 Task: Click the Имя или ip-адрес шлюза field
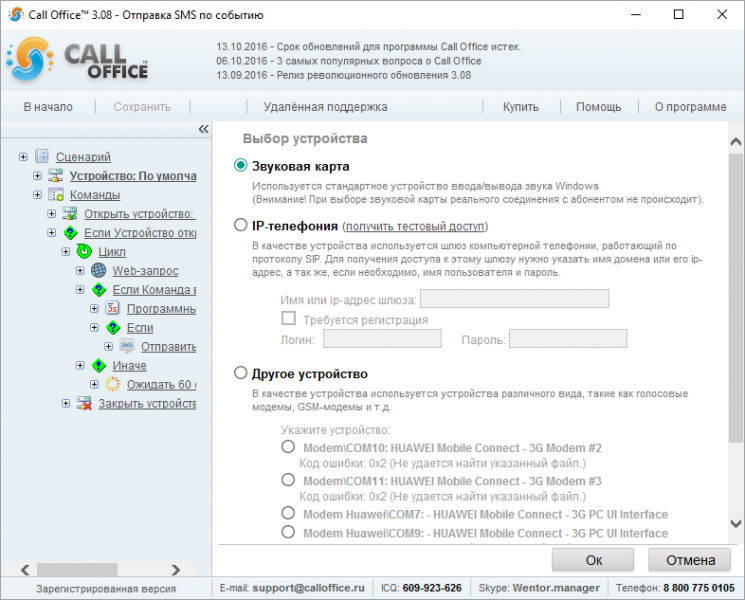pyautogui.click(x=515, y=299)
